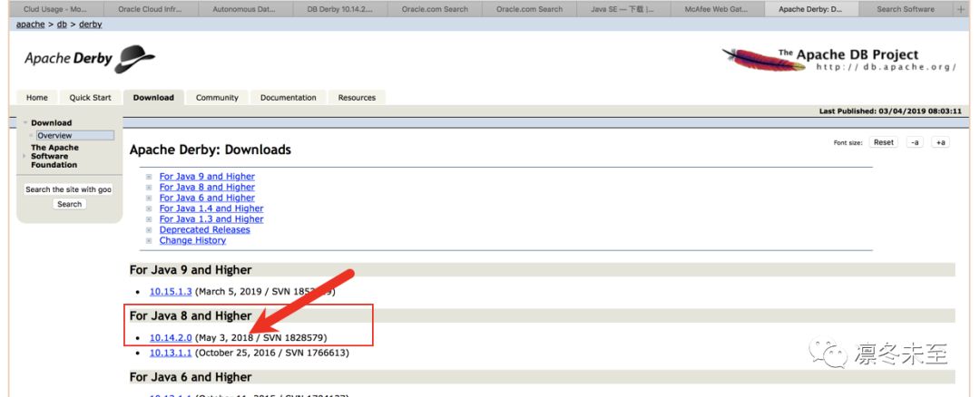The width and height of the screenshot is (980, 397).
Task: Click the sidebar Search button
Action: pyautogui.click(x=69, y=204)
